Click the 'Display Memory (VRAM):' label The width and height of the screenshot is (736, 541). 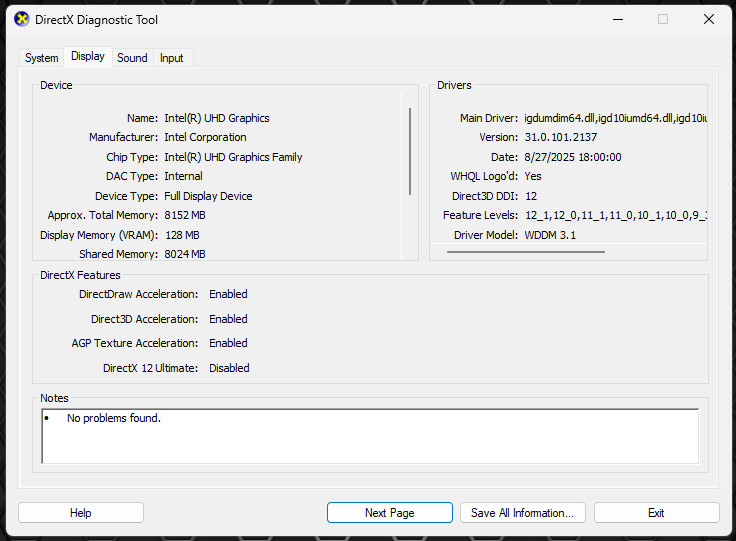click(99, 235)
